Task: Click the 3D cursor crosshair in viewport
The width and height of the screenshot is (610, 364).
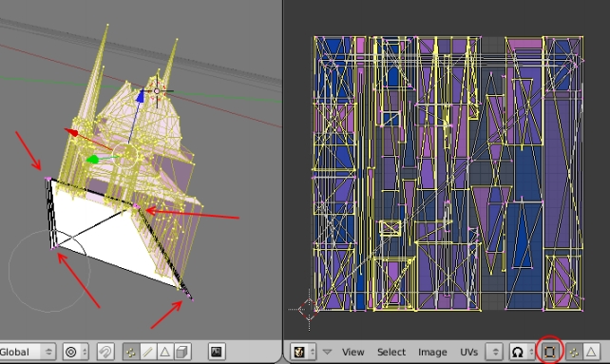Action: coord(157,91)
